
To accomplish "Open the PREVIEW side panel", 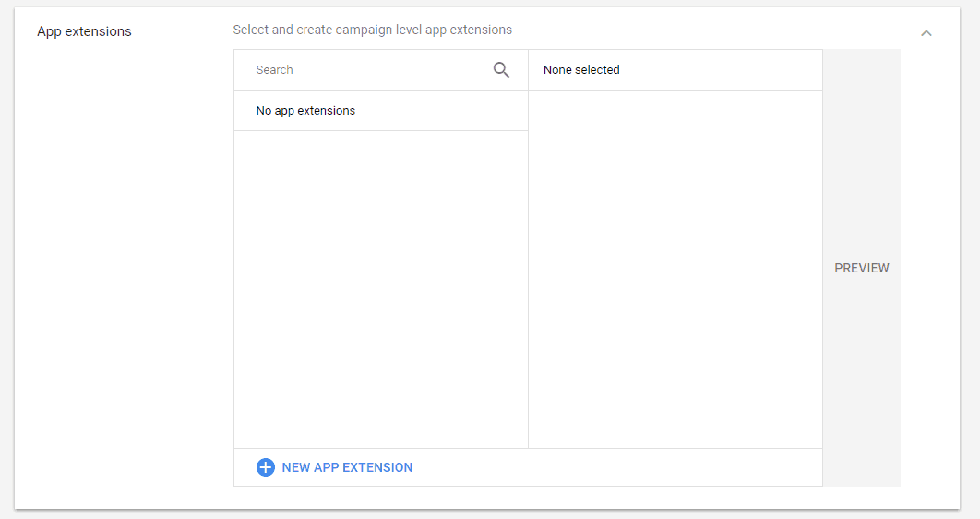I will click(862, 268).
